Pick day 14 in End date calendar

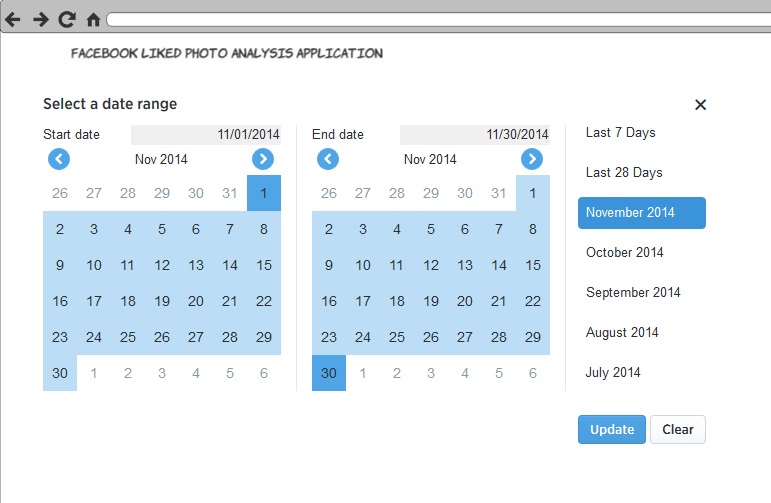(499, 265)
